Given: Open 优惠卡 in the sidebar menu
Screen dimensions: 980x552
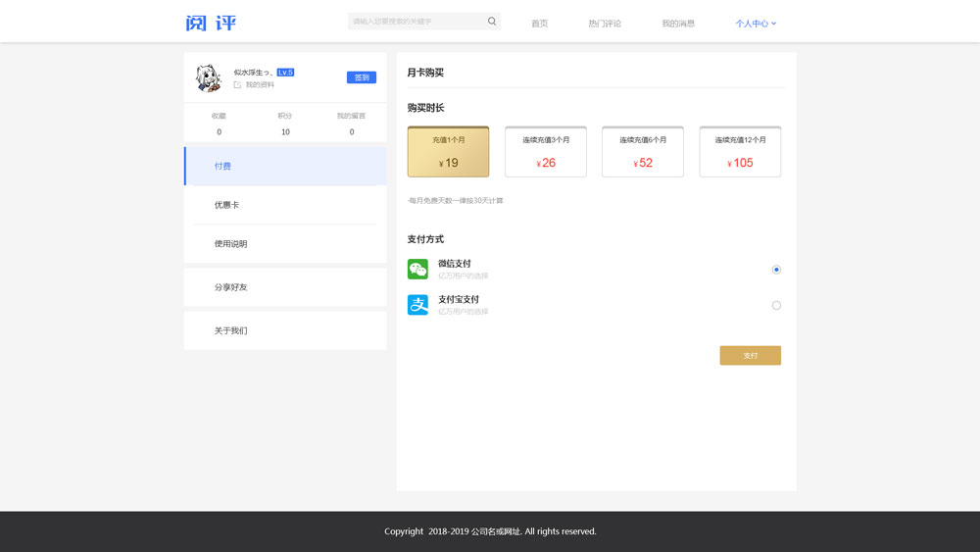Looking at the screenshot, I should [x=226, y=205].
